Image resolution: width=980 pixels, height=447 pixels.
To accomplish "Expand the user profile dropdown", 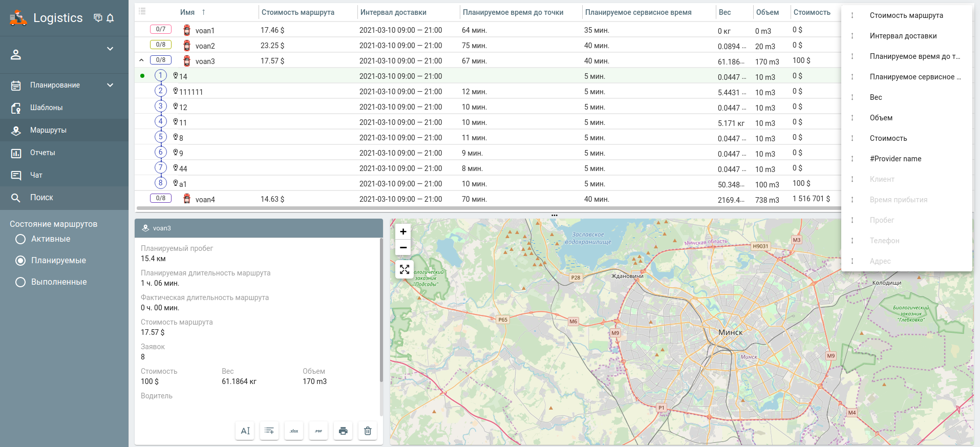I will pos(110,49).
